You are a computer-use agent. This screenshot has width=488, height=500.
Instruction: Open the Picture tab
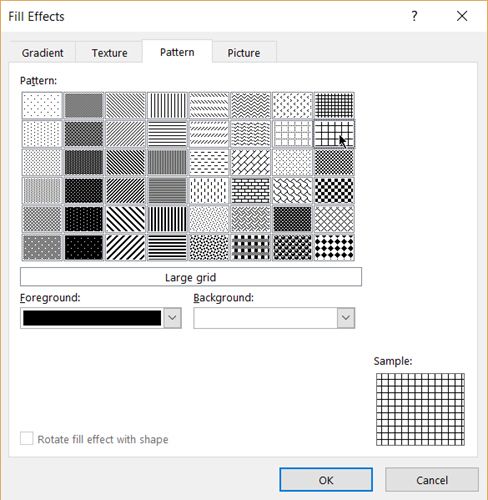tap(244, 53)
